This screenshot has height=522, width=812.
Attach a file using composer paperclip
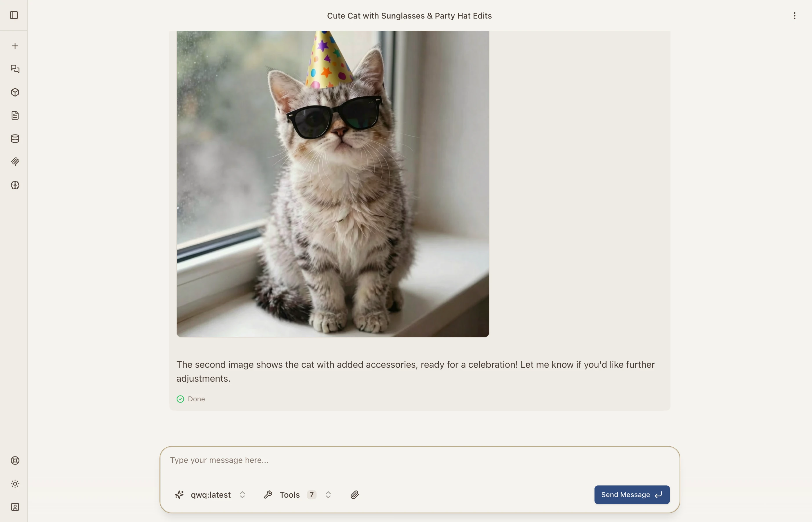coord(354,495)
